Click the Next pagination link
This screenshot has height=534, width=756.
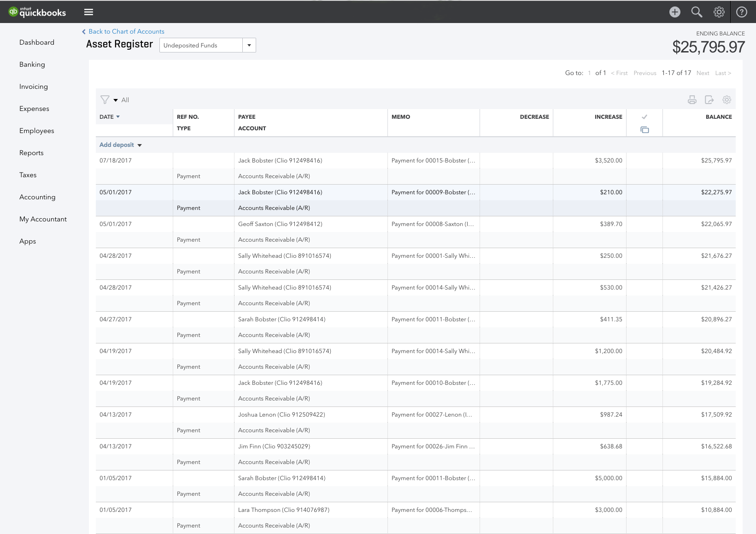[703, 73]
